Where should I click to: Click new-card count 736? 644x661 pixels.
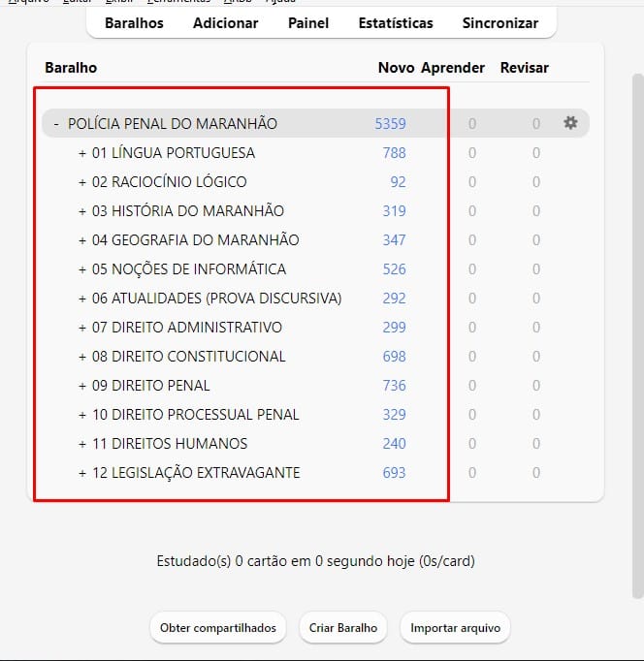pos(394,386)
